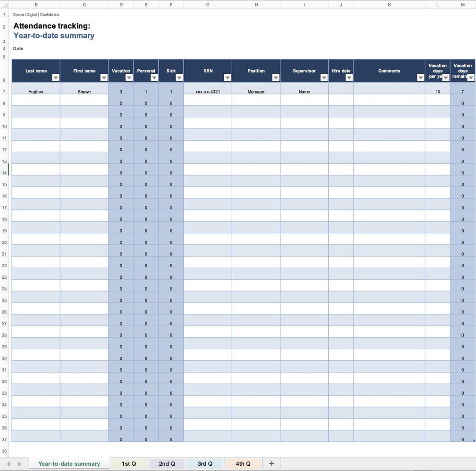Select entire sheet via the corner button

tap(4, 5)
